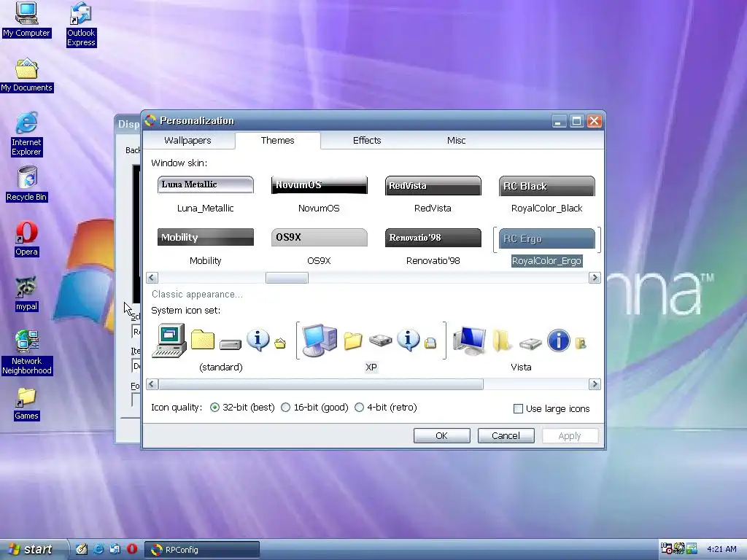Image resolution: width=747 pixels, height=560 pixels.
Task: Select the mypal raccoon desktop icon
Action: (x=27, y=293)
